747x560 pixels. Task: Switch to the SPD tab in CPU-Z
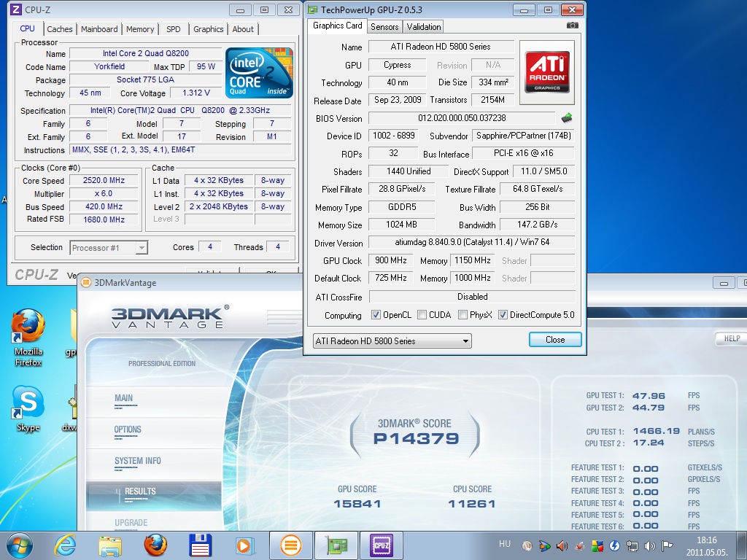(174, 29)
